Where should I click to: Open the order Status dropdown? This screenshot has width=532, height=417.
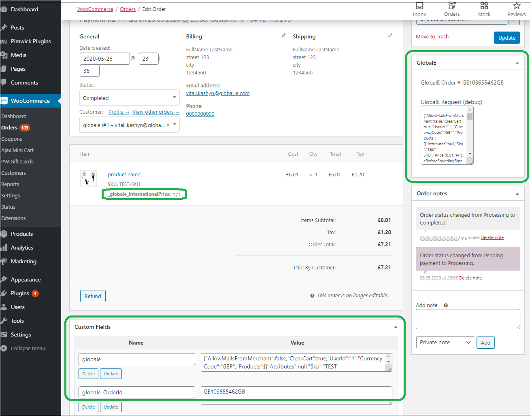[129, 98]
